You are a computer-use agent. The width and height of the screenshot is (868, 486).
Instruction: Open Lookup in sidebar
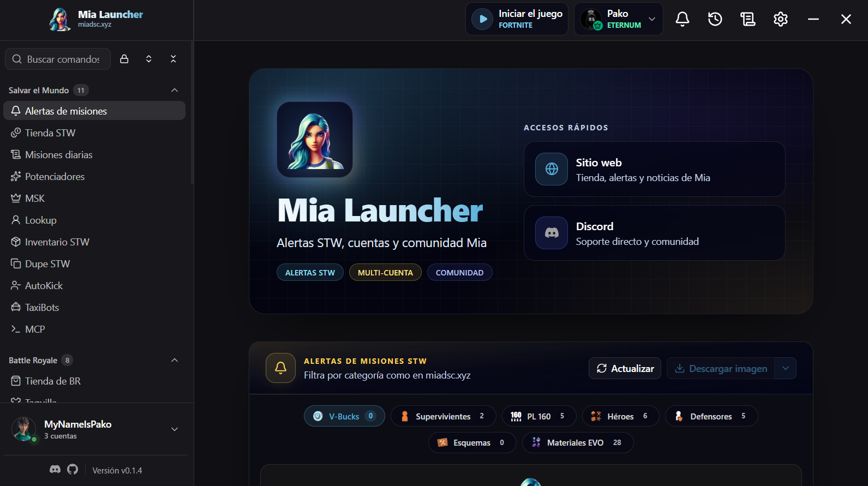[94, 220]
